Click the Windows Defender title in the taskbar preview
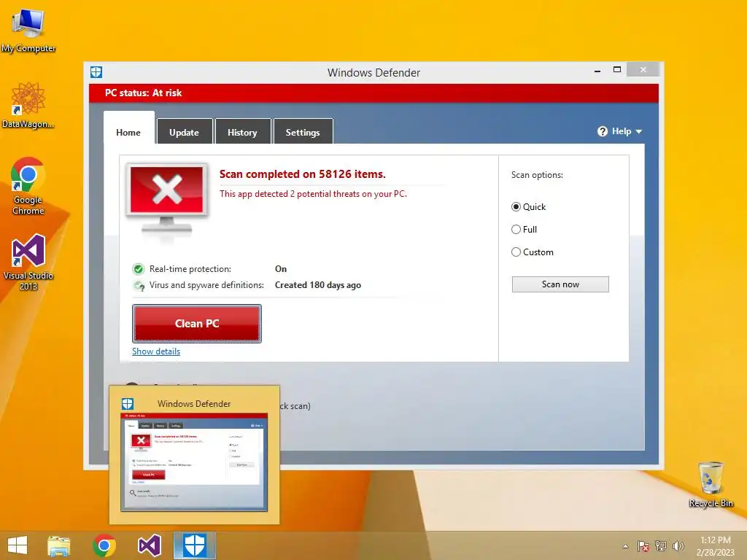Screen dimensions: 747x560 point(194,404)
